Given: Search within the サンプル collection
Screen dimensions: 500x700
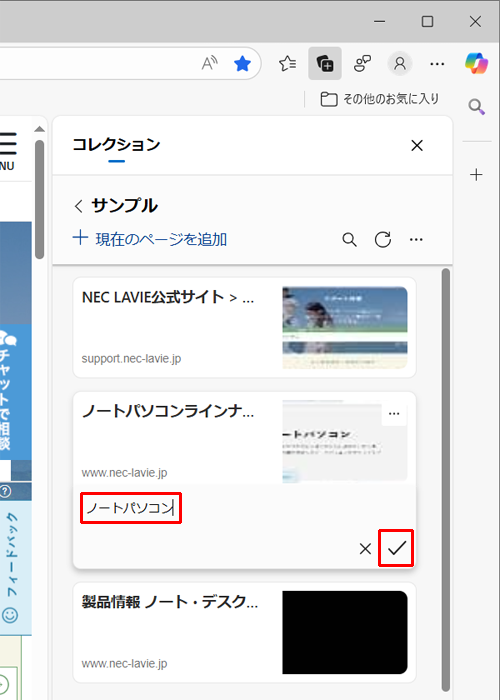Looking at the screenshot, I should (350, 240).
